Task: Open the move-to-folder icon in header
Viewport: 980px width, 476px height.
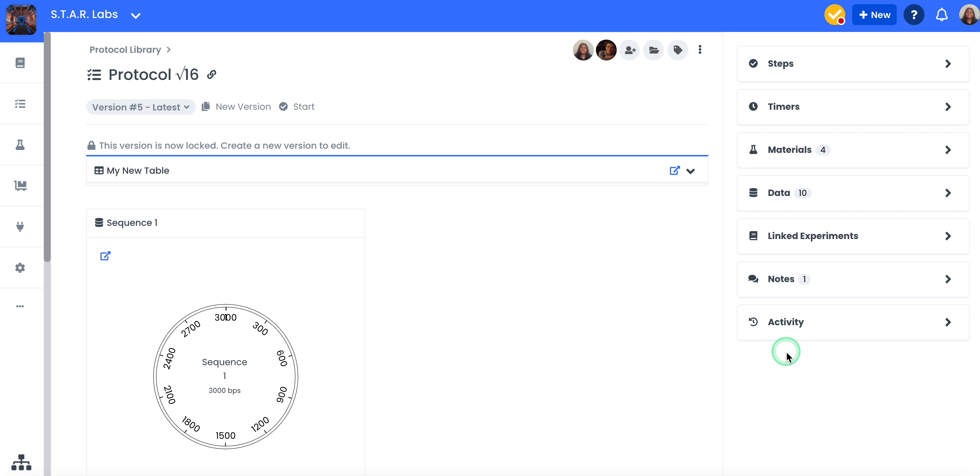Action: coord(653,50)
